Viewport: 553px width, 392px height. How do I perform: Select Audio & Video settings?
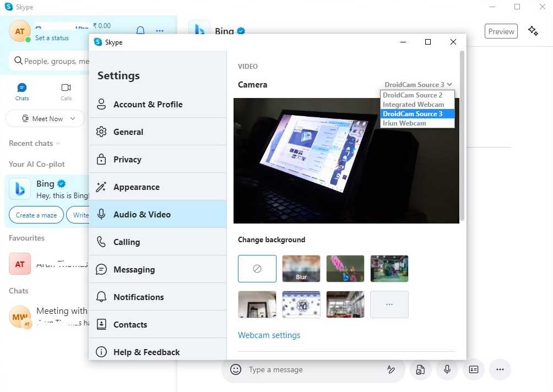pos(158,214)
